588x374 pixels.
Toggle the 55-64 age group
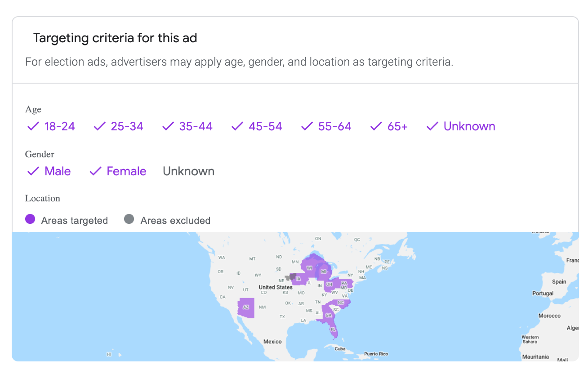[x=326, y=126]
